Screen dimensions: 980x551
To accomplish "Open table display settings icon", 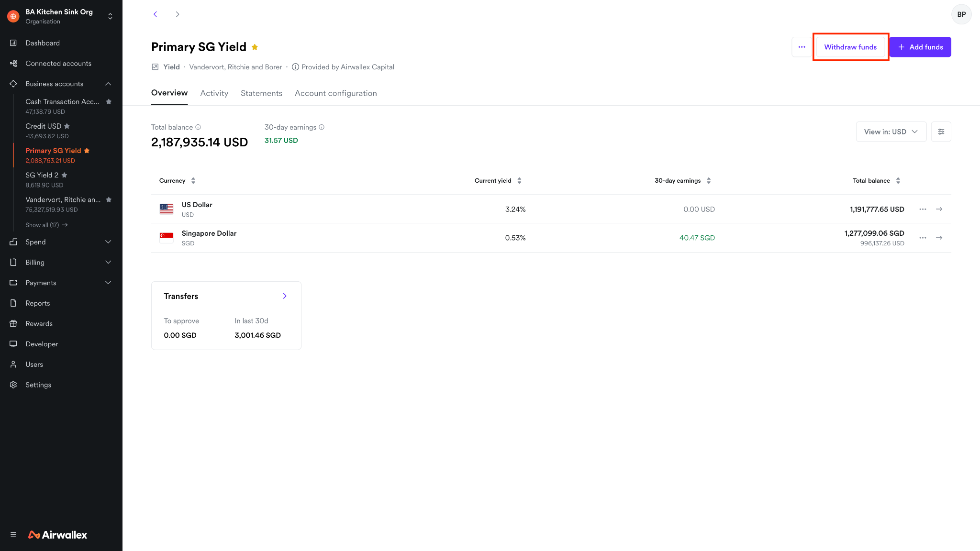I will pyautogui.click(x=941, y=132).
